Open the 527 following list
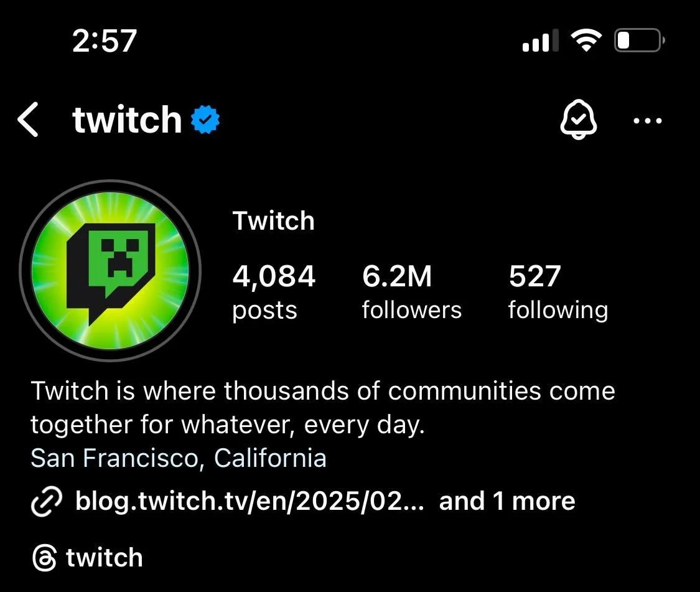 [558, 292]
